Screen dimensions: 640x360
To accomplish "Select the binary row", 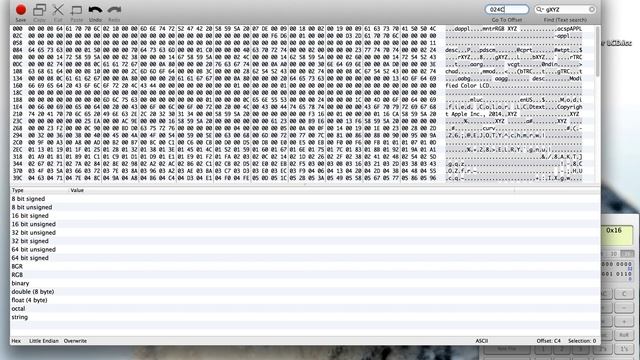I will (305, 283).
